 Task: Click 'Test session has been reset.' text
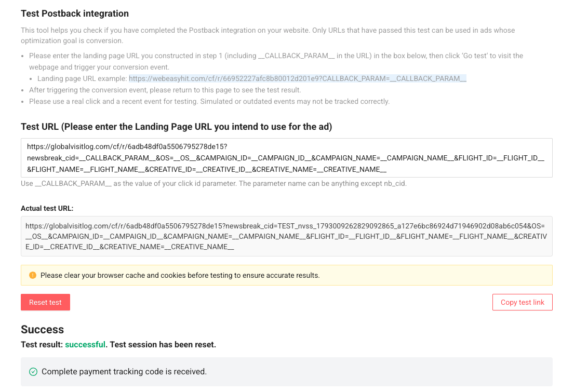[x=163, y=344]
